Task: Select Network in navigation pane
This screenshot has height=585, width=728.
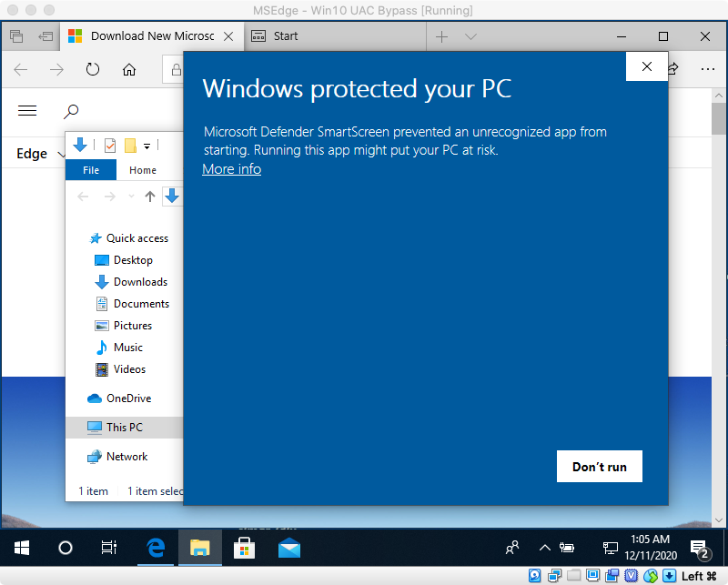Action: pos(117,457)
